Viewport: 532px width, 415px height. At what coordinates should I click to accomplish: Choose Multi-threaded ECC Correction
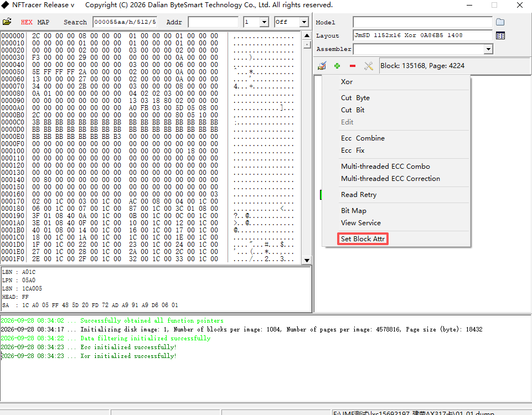(x=390, y=178)
